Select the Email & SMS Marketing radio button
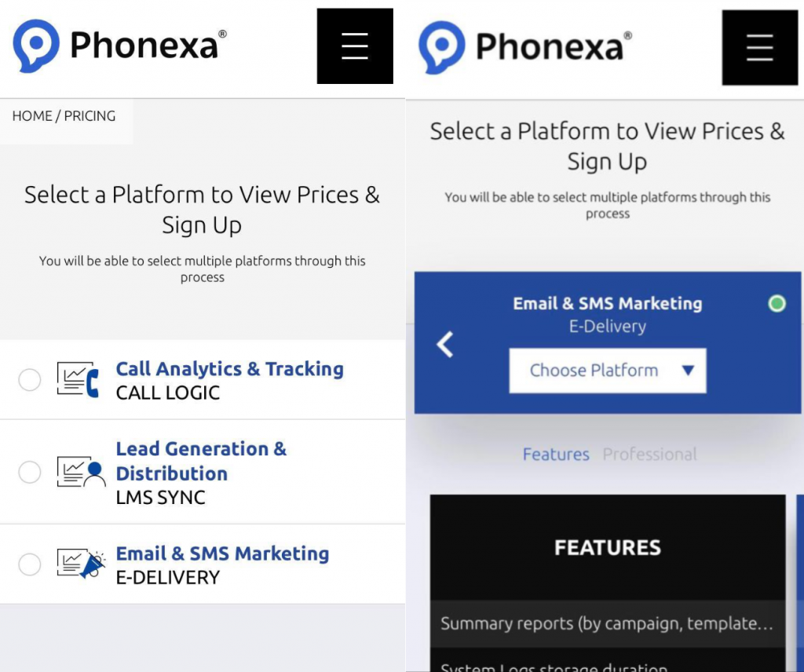 (30, 564)
